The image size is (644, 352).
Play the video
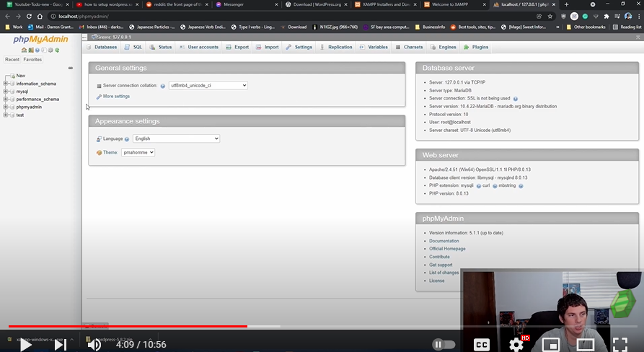point(26,344)
